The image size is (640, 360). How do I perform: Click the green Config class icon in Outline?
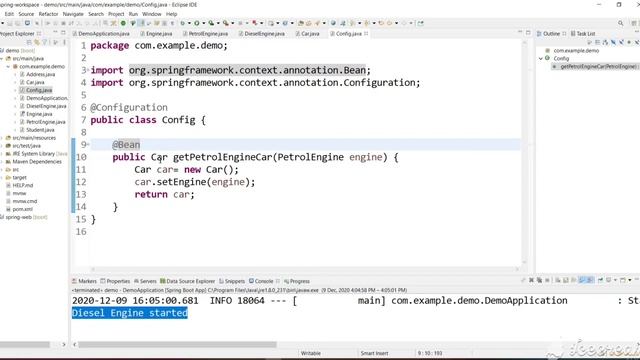pos(548,58)
